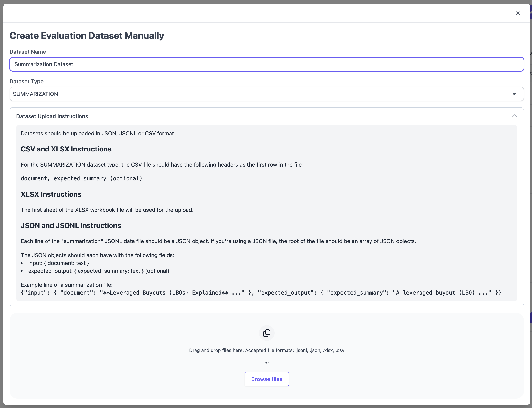Viewport: 532px width, 408px height.
Task: Click the file copy icon in drop zone
Action: [266, 333]
